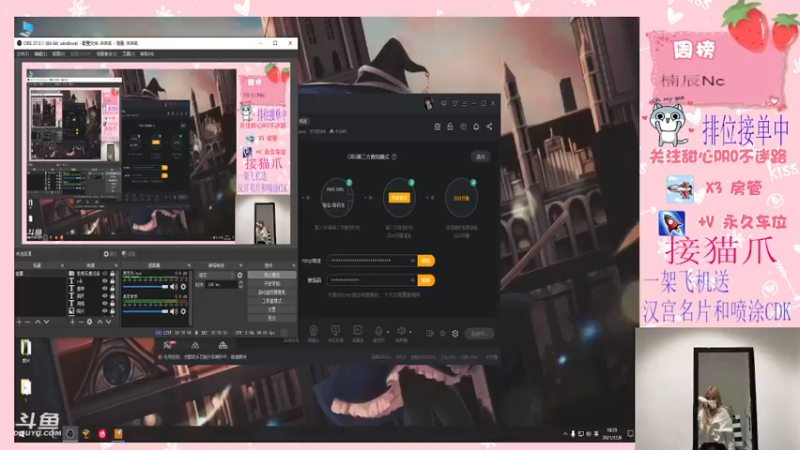
Task: Lock the second source row in OBS
Action: pyautogui.click(x=112, y=281)
